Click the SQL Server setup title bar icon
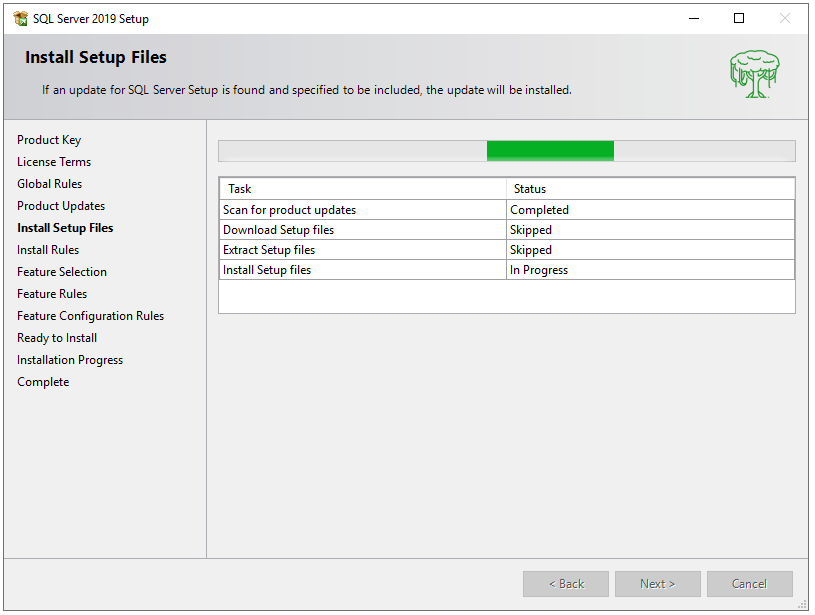The width and height of the screenshot is (815, 615). click(x=20, y=19)
